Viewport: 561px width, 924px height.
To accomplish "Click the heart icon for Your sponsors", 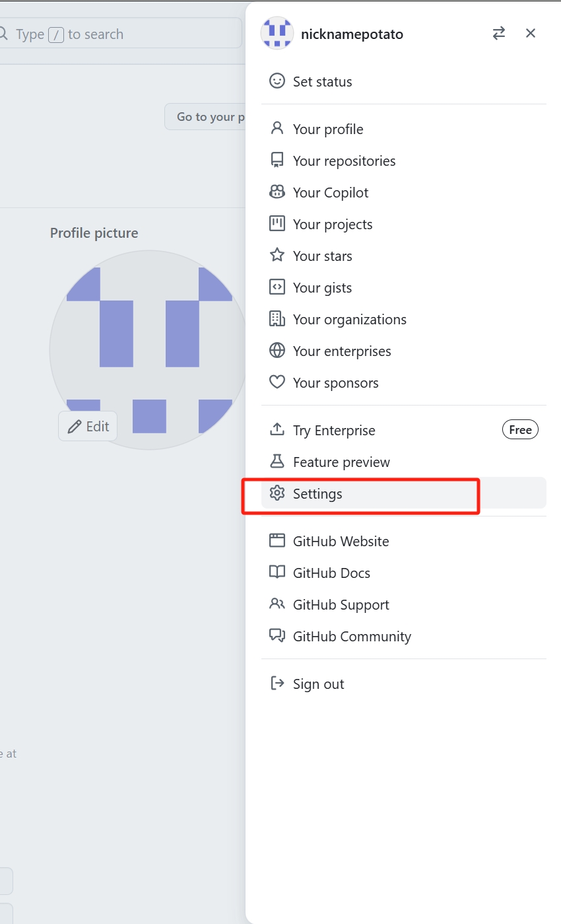I will pos(277,382).
